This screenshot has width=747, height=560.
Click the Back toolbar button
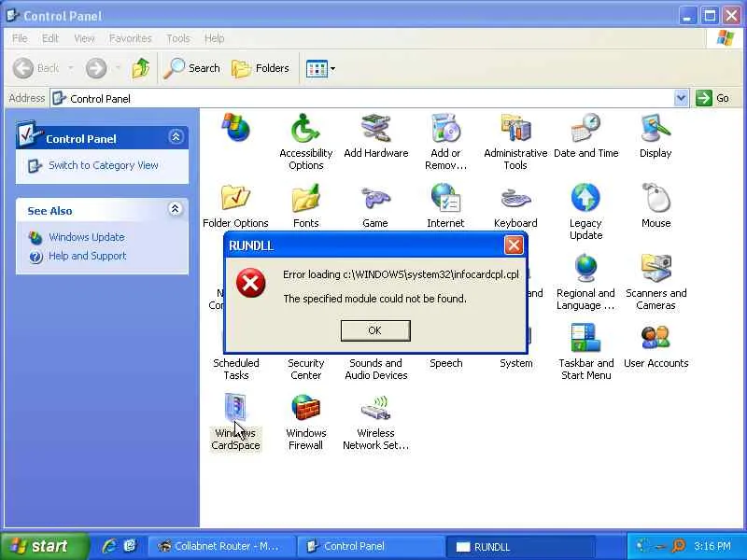[36, 68]
